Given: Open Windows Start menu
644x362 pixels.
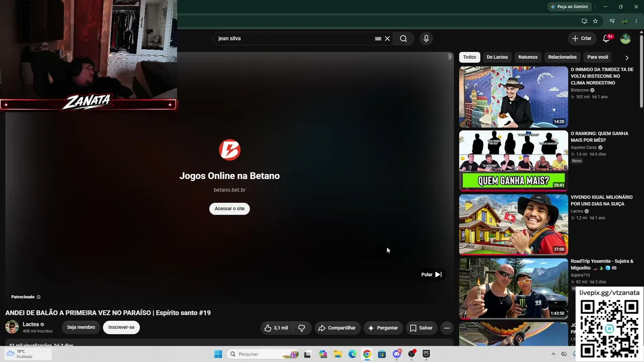Looking at the screenshot, I should [218, 354].
